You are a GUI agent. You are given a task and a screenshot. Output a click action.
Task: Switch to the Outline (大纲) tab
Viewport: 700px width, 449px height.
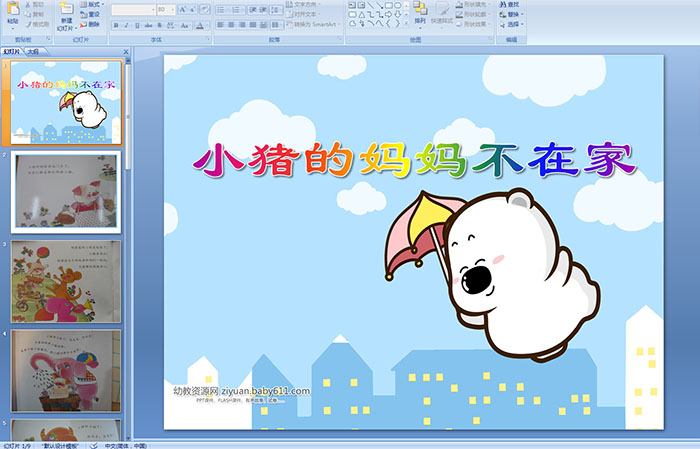33,50
